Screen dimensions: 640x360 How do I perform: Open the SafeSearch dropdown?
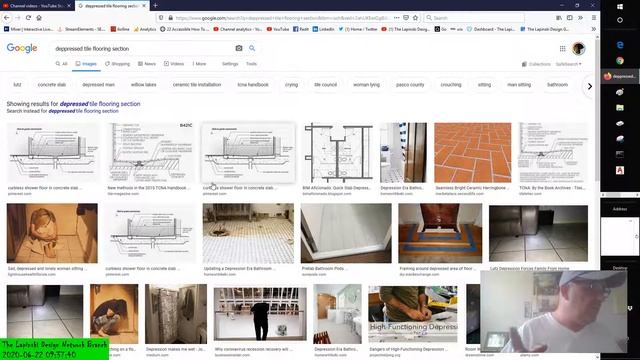click(x=568, y=64)
